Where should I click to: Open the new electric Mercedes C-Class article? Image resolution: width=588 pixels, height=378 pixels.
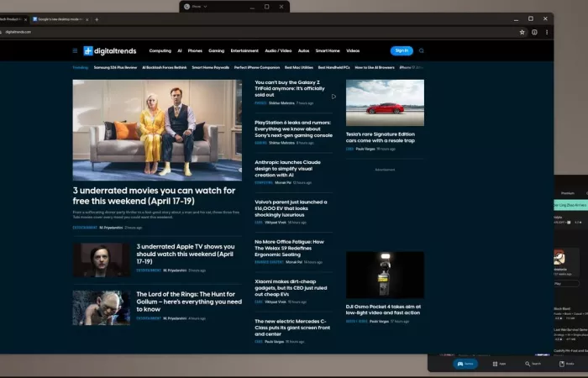point(292,328)
